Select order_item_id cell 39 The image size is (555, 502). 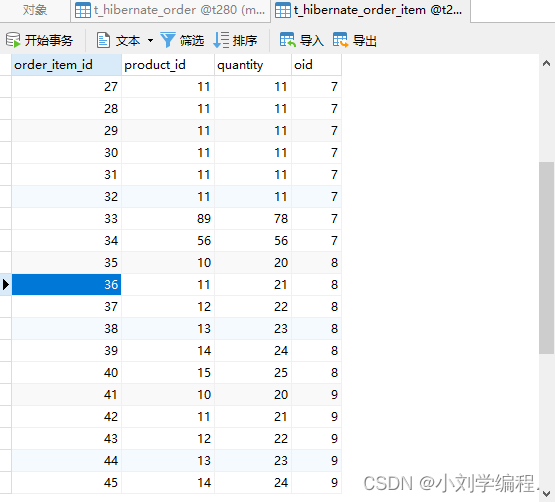pyautogui.click(x=67, y=350)
